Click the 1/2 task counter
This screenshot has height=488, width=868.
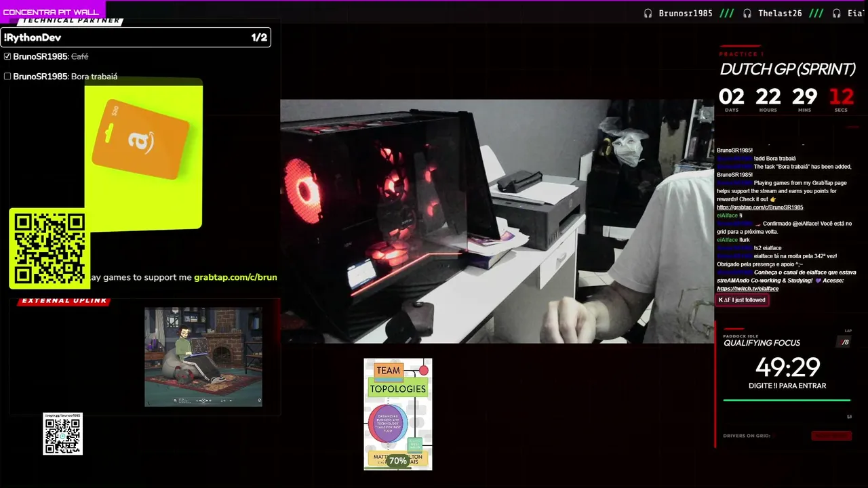click(259, 37)
